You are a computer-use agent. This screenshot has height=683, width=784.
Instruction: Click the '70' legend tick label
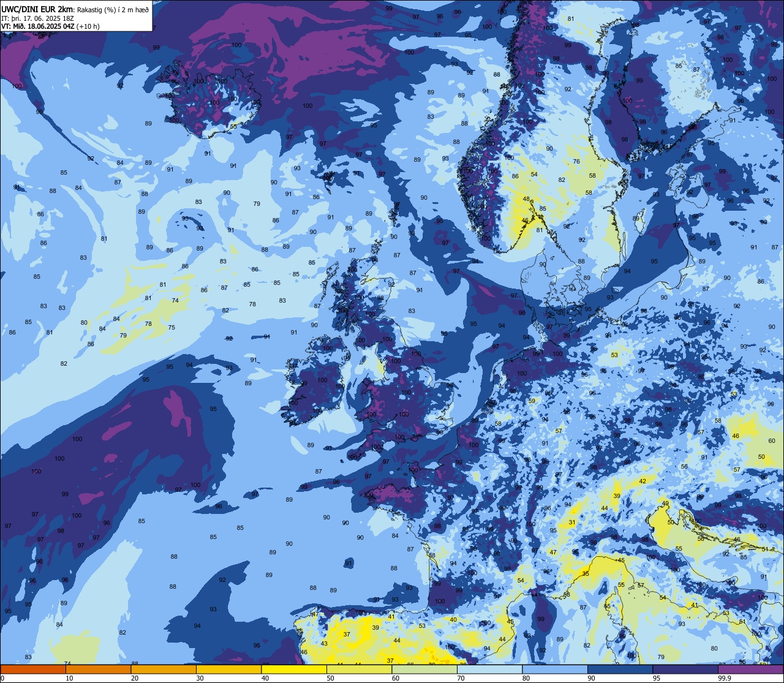coord(461,678)
